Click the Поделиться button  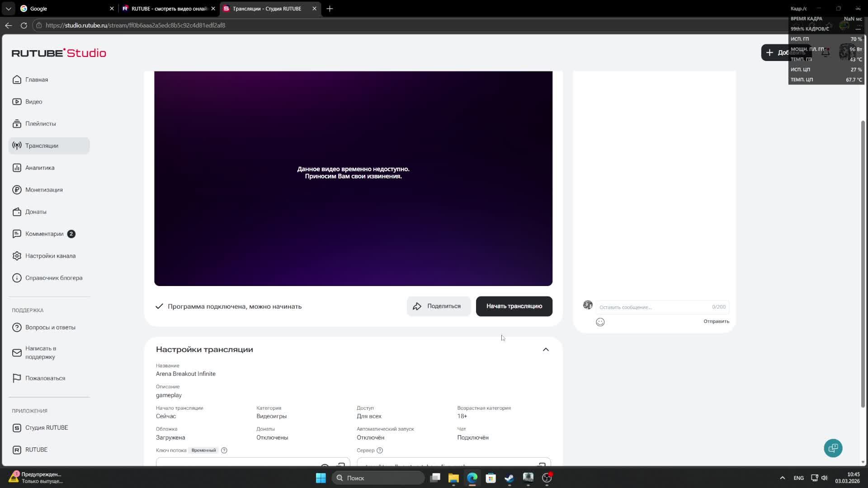(x=438, y=306)
